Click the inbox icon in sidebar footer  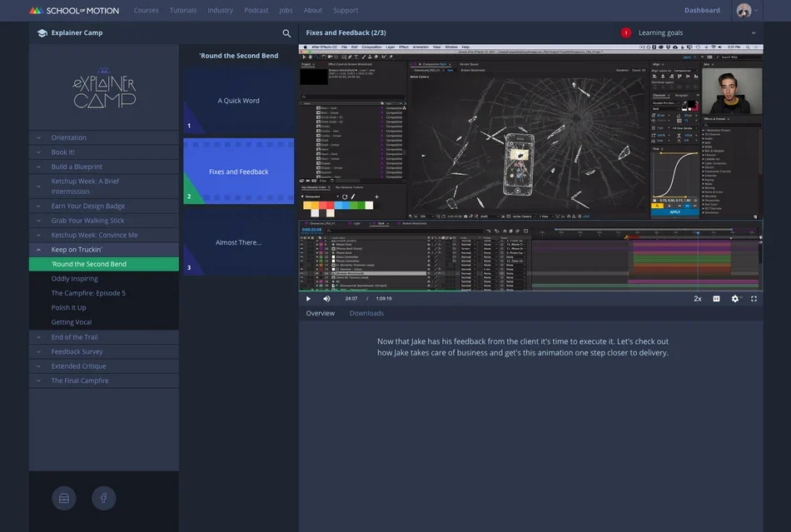pos(64,498)
